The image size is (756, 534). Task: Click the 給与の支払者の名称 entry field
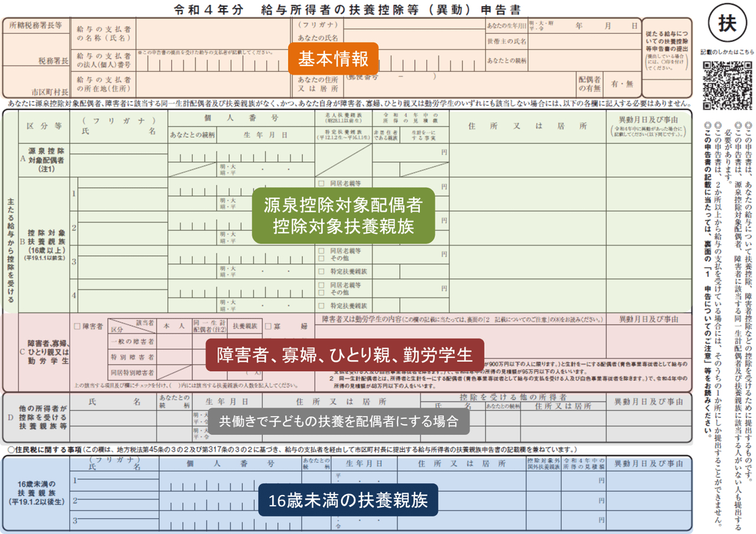pos(213,34)
